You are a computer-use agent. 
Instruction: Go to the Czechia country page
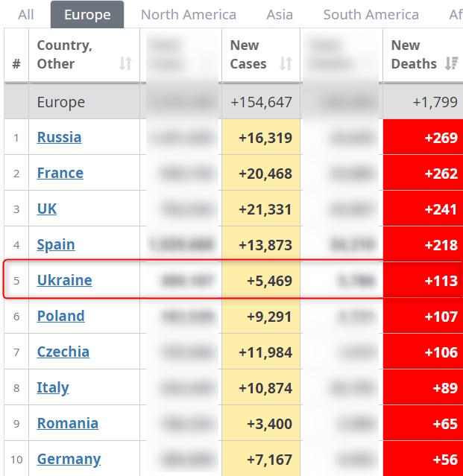click(63, 352)
